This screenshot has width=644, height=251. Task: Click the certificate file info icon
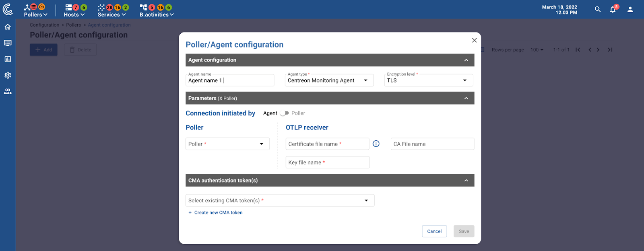tap(376, 144)
